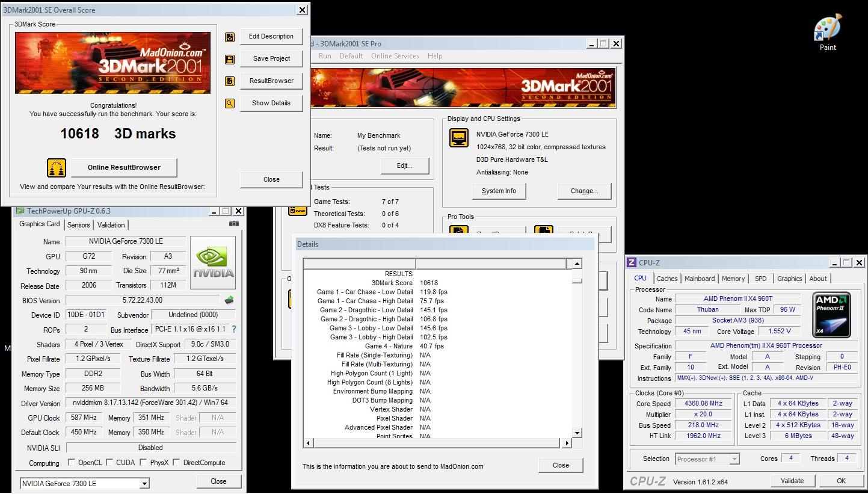Click the HT Link 1962.0 MHz value
This screenshot has height=494, width=868.
pos(704,436)
